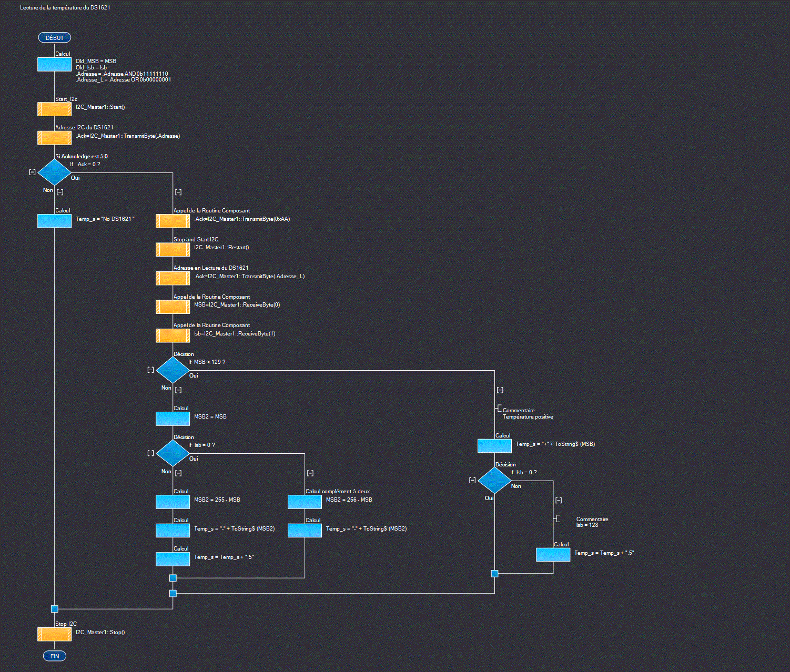Select the I2C_Master1::Stop() macro block
This screenshot has height=672, width=790.
(x=55, y=634)
